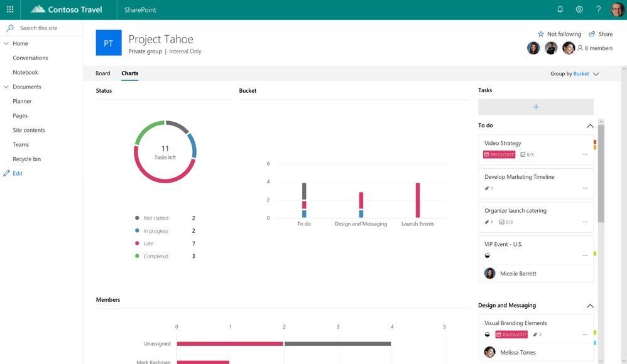The image size is (627, 364).
Task: Click the Project Tahoe title
Action: point(161,39)
